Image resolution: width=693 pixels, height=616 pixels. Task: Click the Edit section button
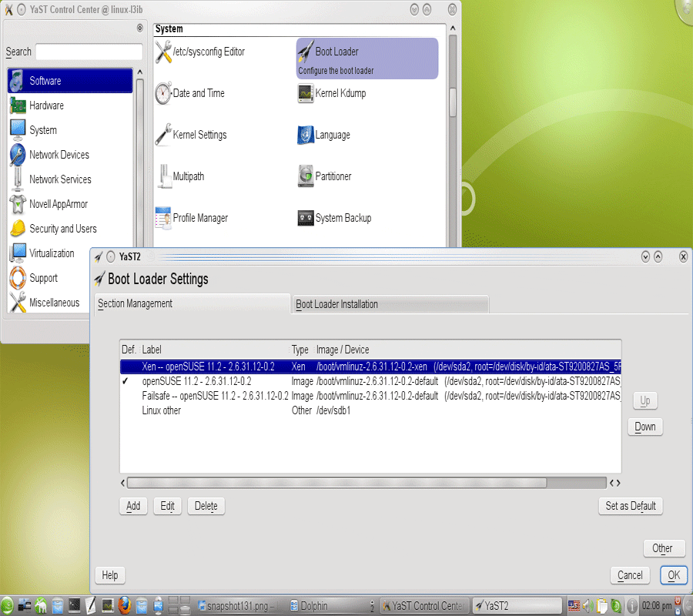pos(168,506)
